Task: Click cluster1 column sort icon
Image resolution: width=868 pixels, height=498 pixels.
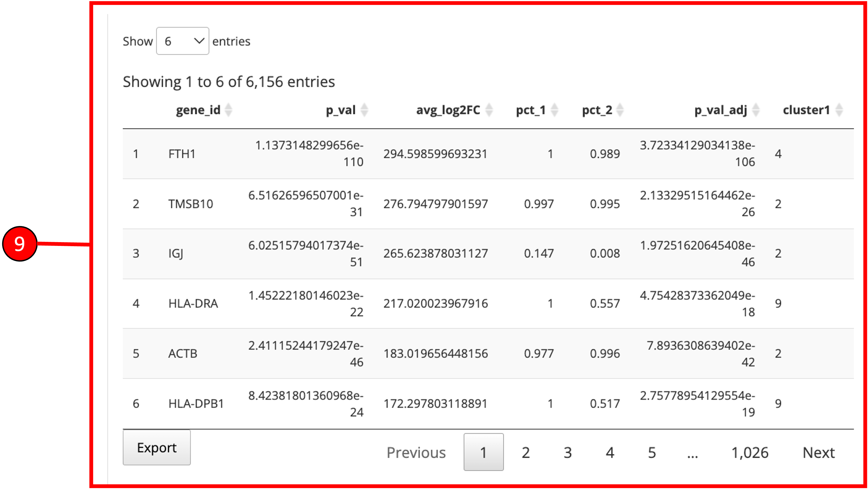Action: [x=839, y=110]
